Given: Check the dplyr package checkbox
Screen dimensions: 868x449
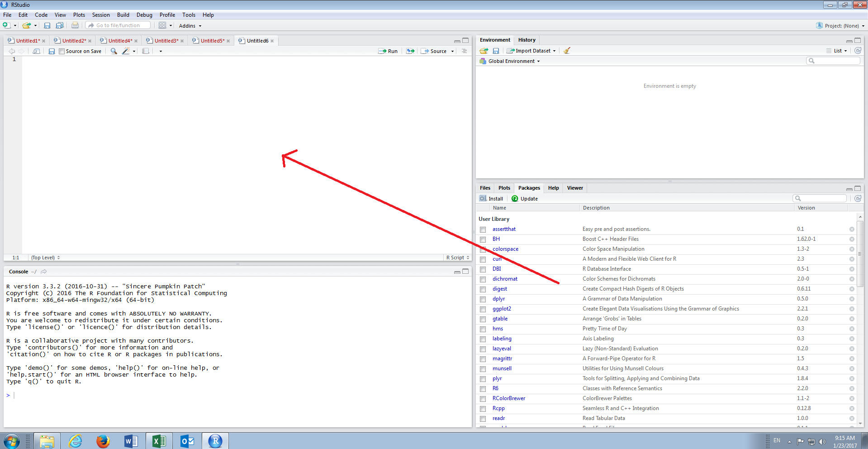Looking at the screenshot, I should tap(483, 299).
